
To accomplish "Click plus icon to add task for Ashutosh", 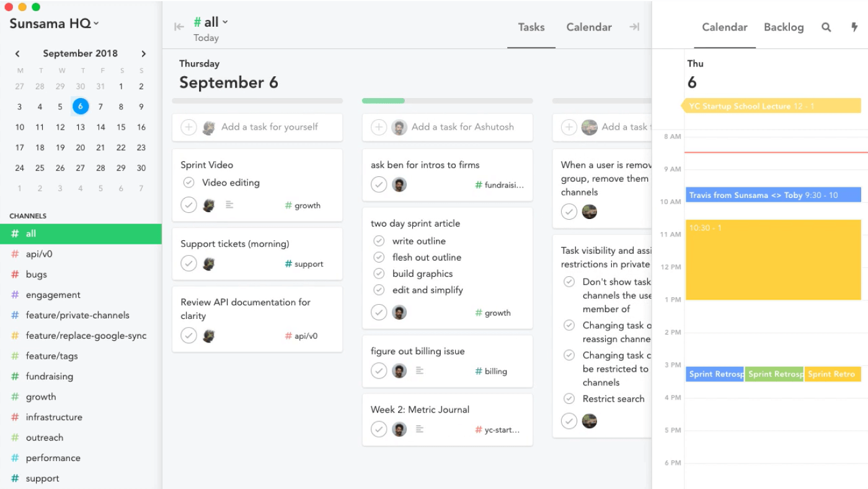I will tap(378, 127).
